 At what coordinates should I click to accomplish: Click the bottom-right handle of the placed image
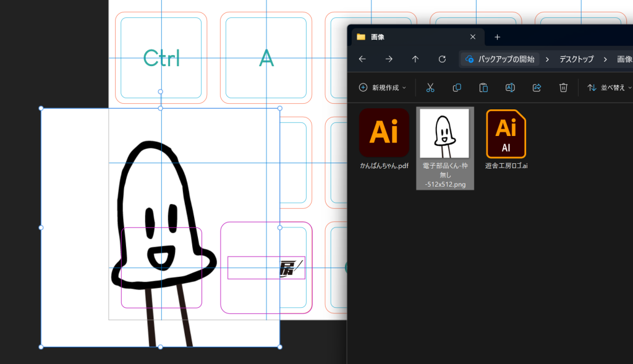(280, 347)
